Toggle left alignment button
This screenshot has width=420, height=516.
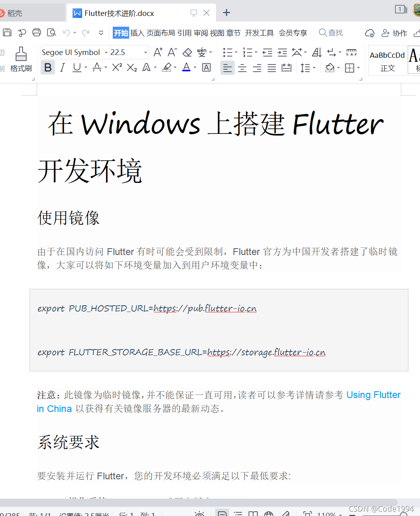(x=228, y=68)
